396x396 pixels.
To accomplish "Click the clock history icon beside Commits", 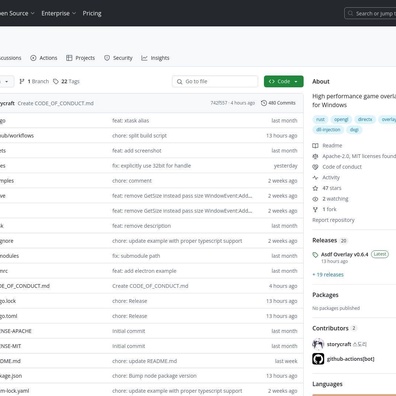I will pyautogui.click(x=264, y=103).
